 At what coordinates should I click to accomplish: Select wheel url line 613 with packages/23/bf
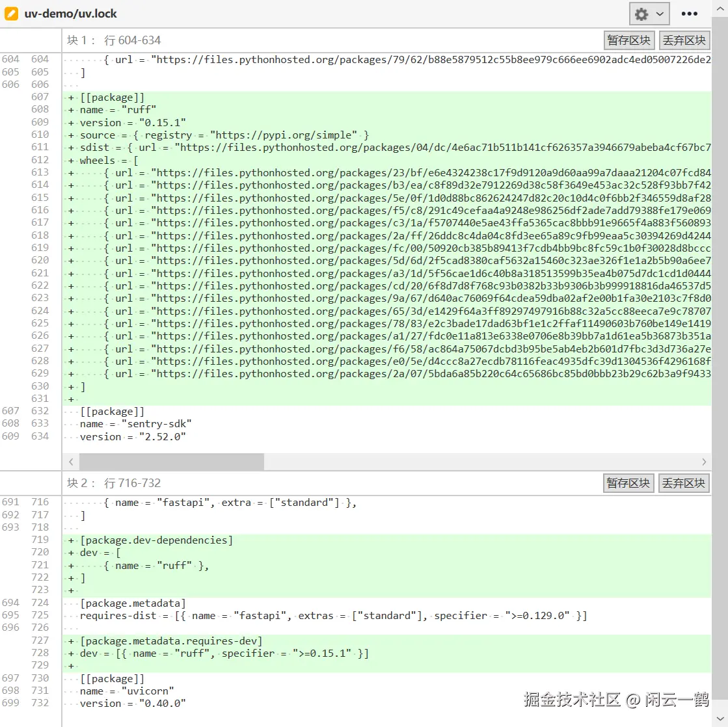coord(386,172)
